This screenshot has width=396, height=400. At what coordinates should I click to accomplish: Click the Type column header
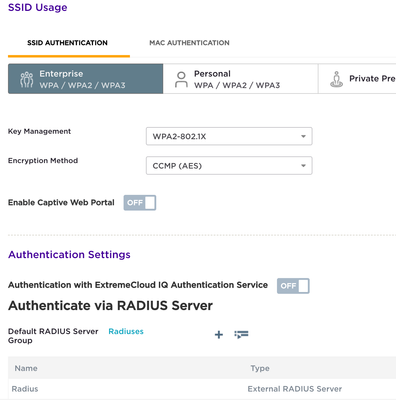pyautogui.click(x=260, y=368)
